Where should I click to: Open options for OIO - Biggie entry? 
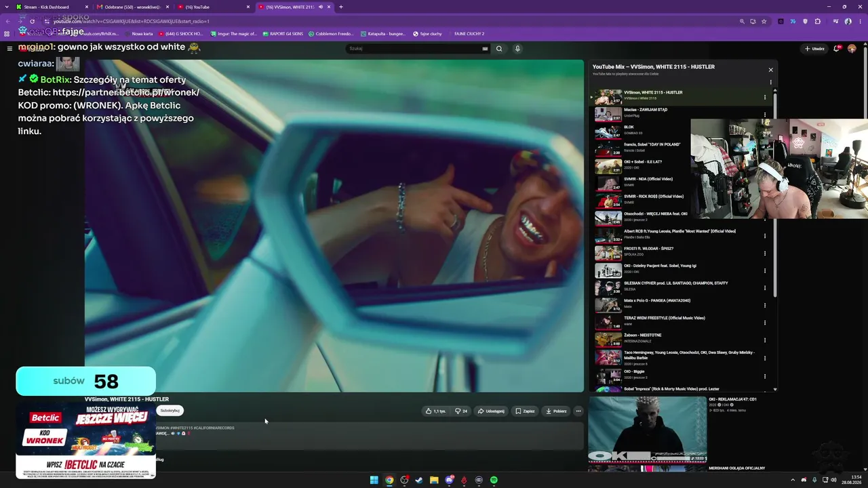(x=765, y=376)
